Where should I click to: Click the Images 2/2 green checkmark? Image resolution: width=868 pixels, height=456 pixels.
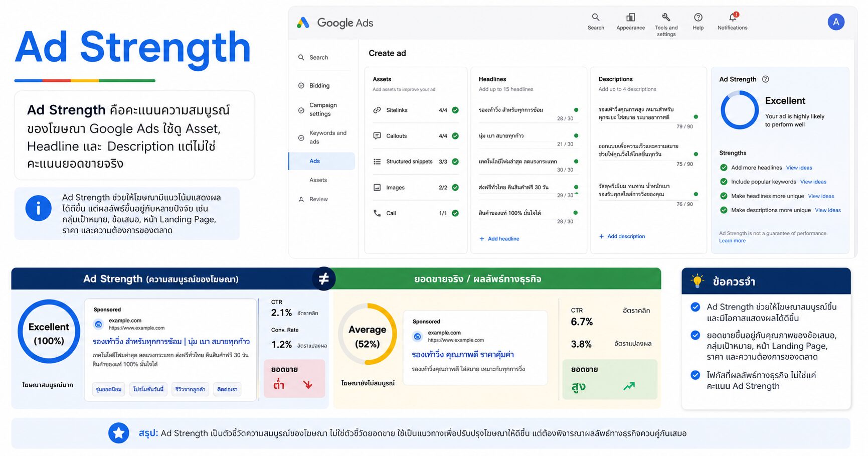click(455, 187)
